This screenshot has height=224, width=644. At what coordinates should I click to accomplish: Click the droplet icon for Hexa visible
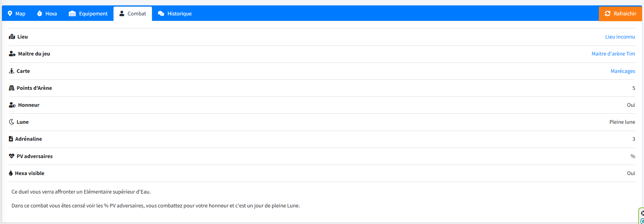pos(11,173)
